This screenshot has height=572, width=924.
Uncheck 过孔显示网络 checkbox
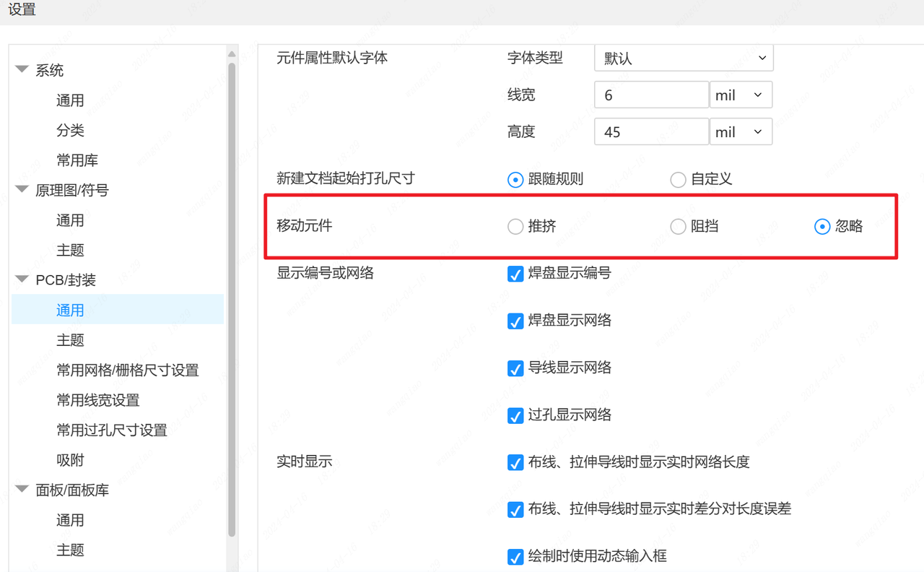(x=515, y=415)
